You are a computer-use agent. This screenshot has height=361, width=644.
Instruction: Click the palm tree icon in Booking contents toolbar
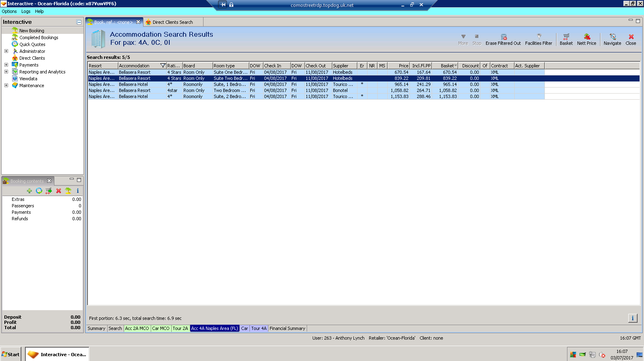68,191
